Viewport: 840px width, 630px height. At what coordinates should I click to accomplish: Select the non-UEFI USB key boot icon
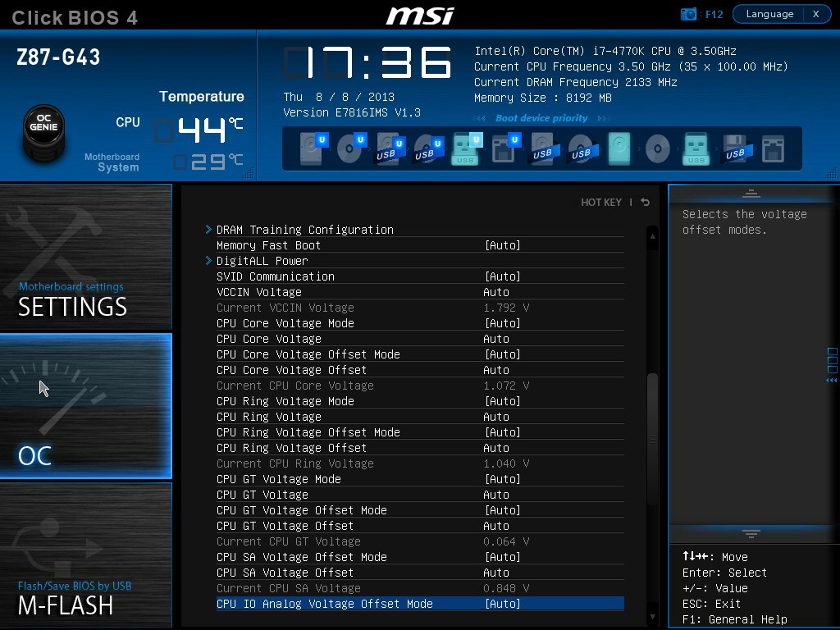pyautogui.click(x=696, y=148)
